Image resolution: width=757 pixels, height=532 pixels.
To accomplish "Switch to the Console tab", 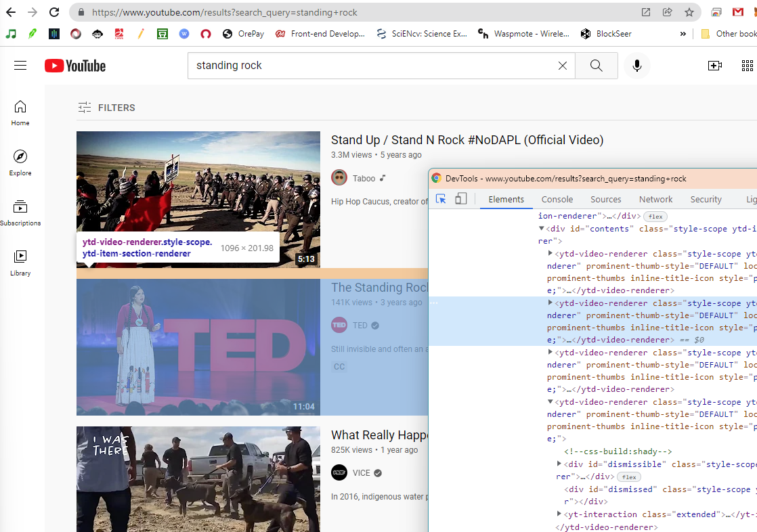I will (557, 199).
